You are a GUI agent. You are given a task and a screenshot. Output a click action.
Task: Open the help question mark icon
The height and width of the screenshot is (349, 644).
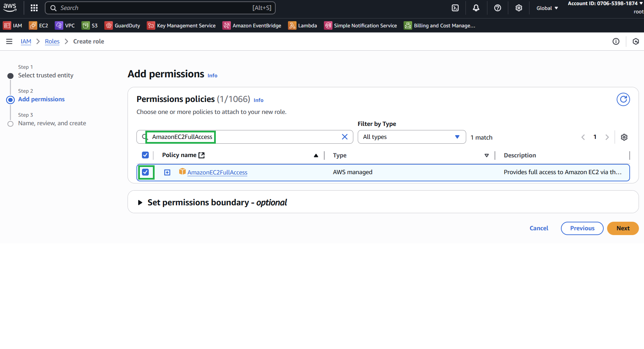click(x=498, y=8)
